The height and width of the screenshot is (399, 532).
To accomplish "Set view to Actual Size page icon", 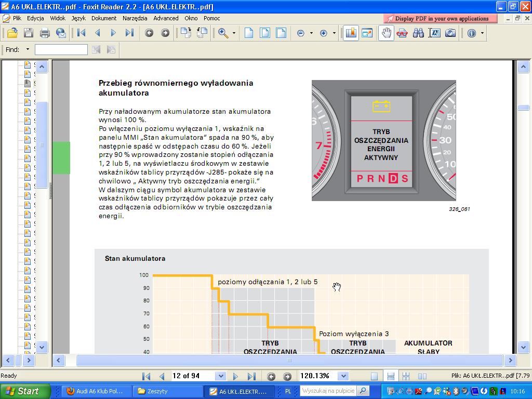I will [x=249, y=33].
